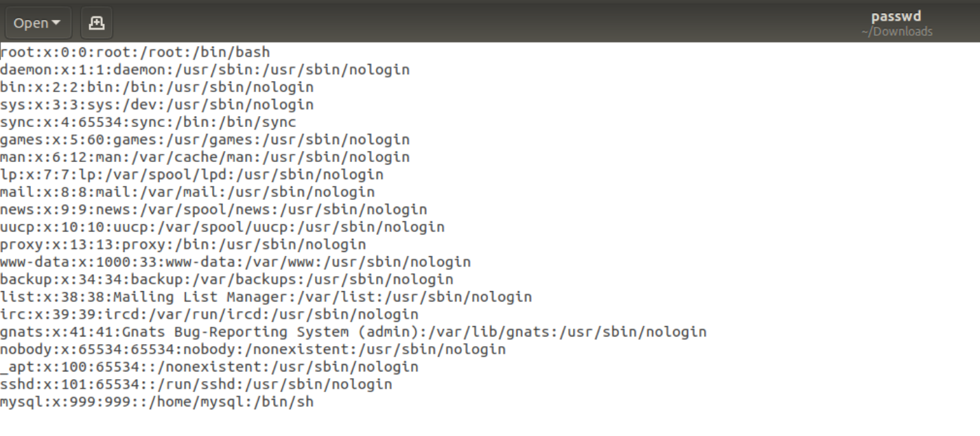Place the cursor in the lp:x:7:7 spool line
The height and width of the screenshot is (436, 980).
point(191,174)
